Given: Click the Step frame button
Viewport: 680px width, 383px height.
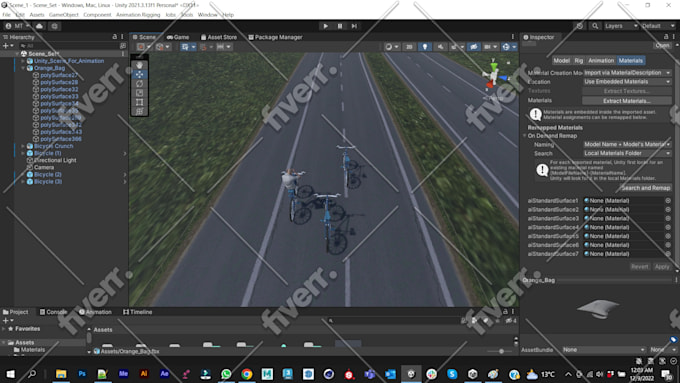Looking at the screenshot, I should tap(354, 26).
